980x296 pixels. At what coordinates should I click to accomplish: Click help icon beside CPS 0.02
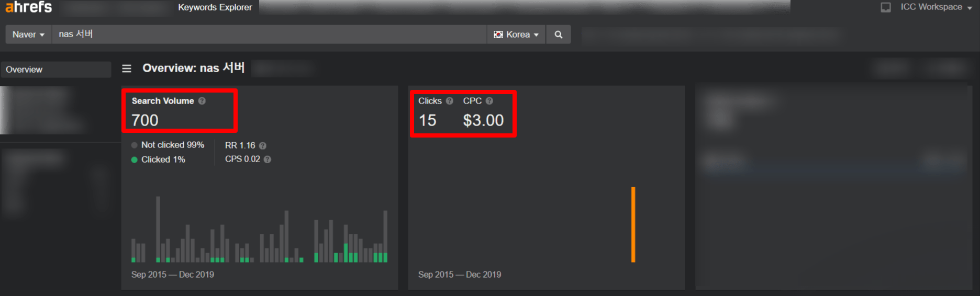(268, 160)
